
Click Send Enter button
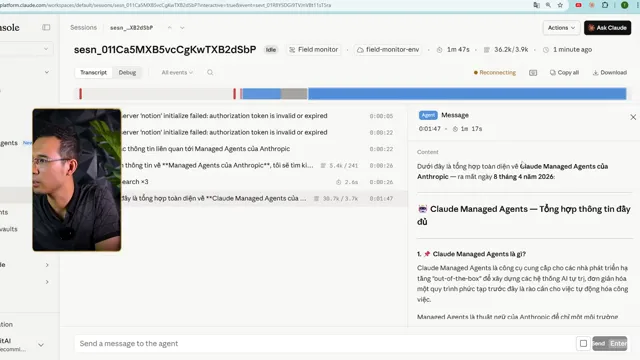click(x=609, y=343)
